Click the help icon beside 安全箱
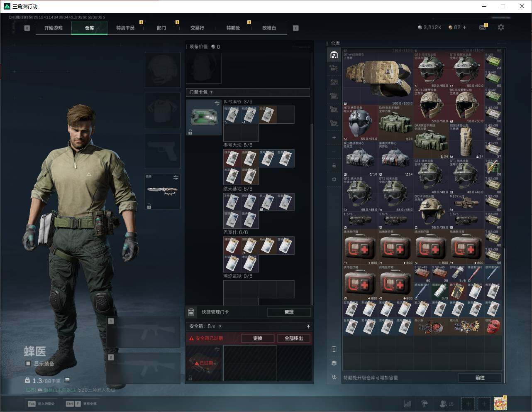Viewport: 532px width, 412px height. coord(220,326)
